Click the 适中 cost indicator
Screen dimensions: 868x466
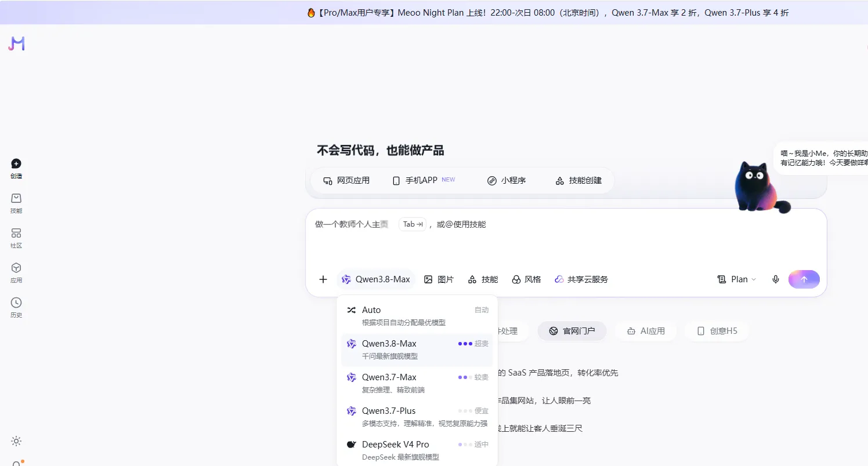(473, 445)
